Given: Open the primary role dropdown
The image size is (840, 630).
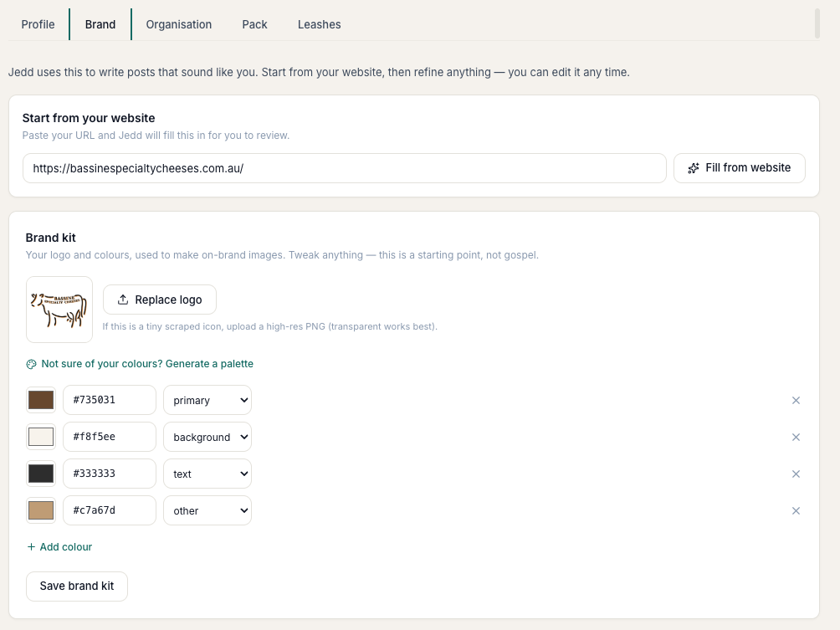Looking at the screenshot, I should pos(207,400).
